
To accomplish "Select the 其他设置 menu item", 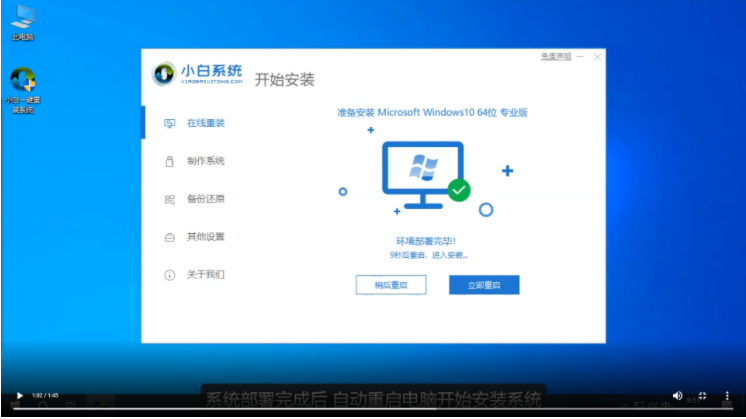I will pyautogui.click(x=205, y=237).
